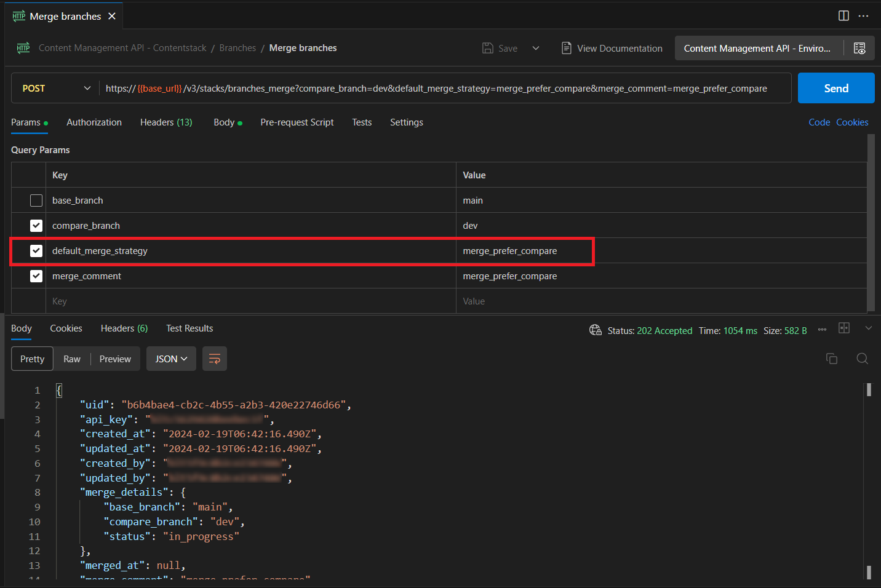Click the in_progress status value
This screenshot has height=588, width=881.
point(201,536)
